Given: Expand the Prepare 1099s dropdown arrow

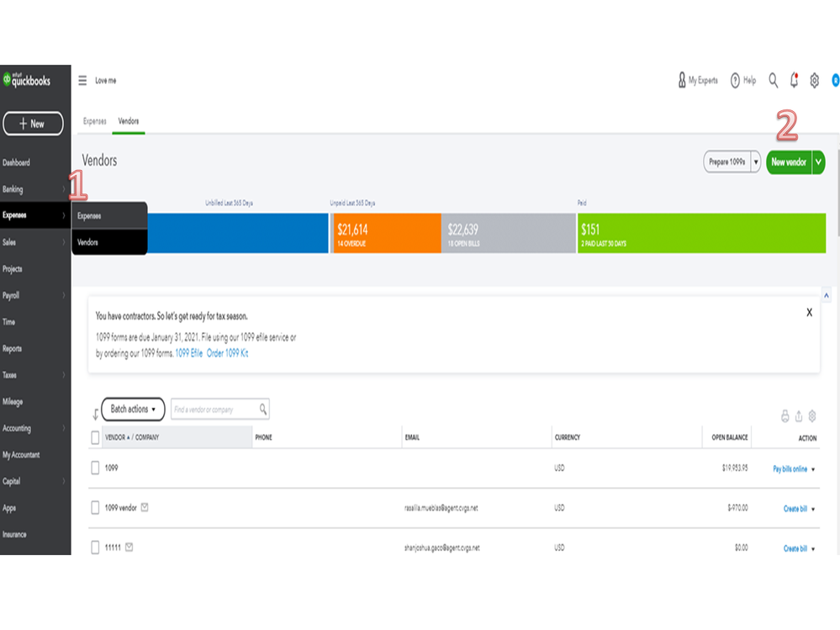Looking at the screenshot, I should click(756, 162).
